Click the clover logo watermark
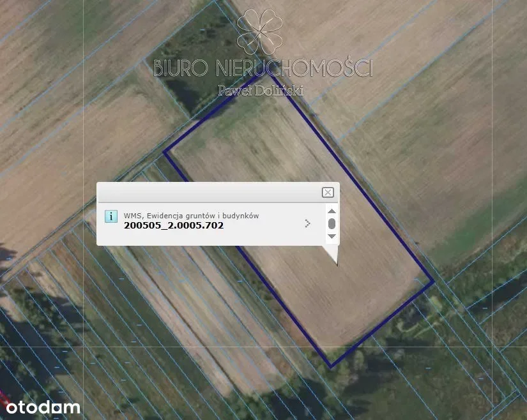The width and height of the screenshot is (527, 420). click(260, 32)
